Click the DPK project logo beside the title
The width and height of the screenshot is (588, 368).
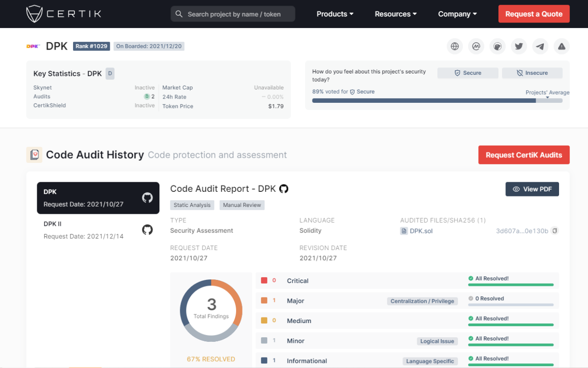click(33, 46)
